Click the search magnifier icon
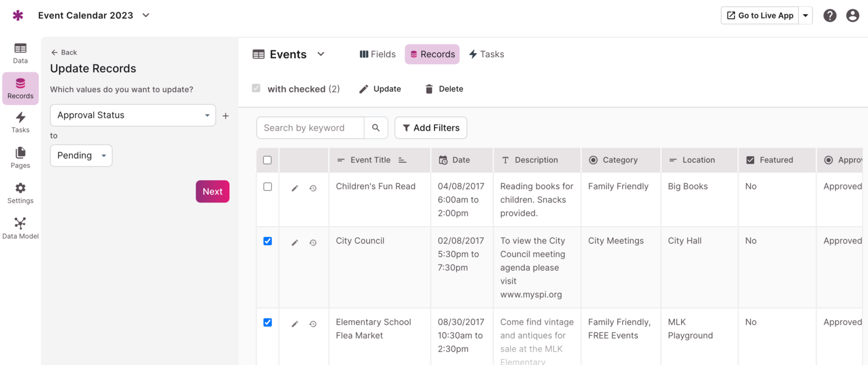The width and height of the screenshot is (868, 365). 376,128
